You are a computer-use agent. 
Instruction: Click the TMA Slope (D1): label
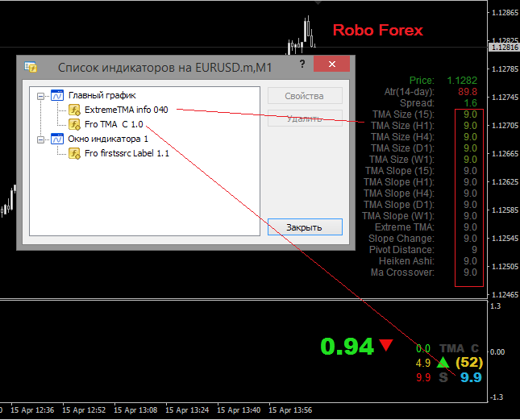(399, 205)
